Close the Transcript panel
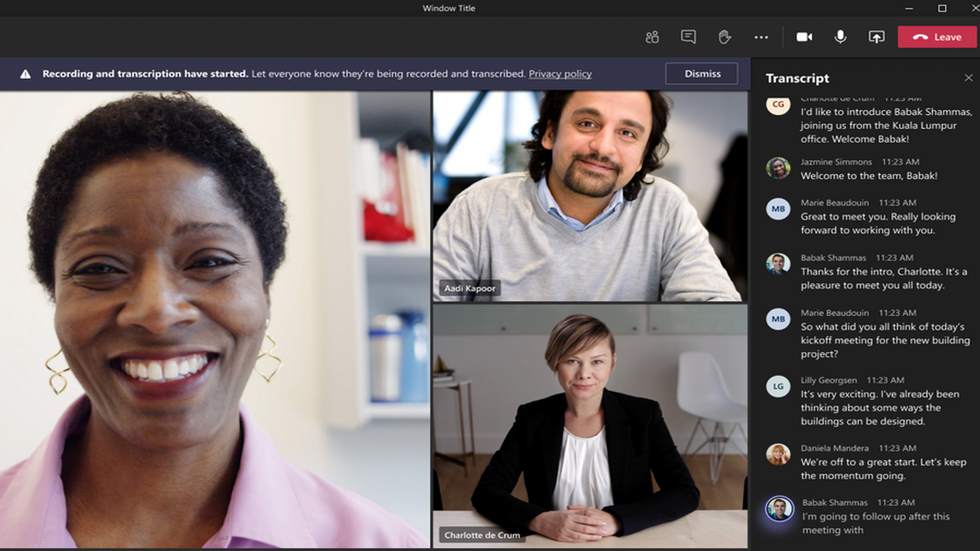The image size is (980, 551). click(x=969, y=78)
